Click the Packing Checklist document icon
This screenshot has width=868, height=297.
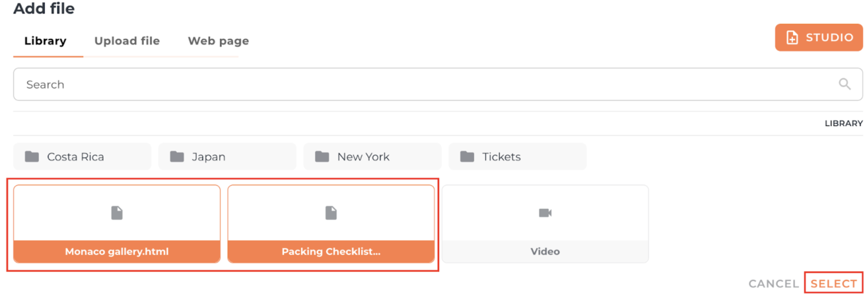tap(331, 213)
